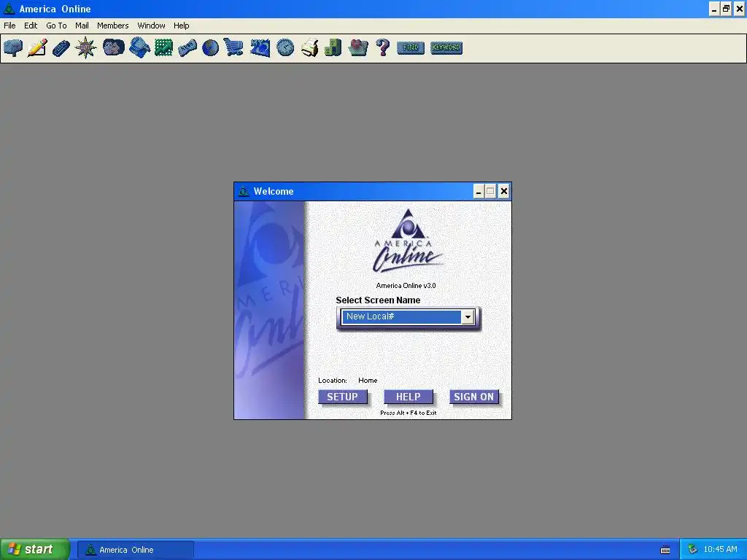Viewport: 747px width, 560px height.
Task: Open the Go To menu
Action: [x=56, y=26]
